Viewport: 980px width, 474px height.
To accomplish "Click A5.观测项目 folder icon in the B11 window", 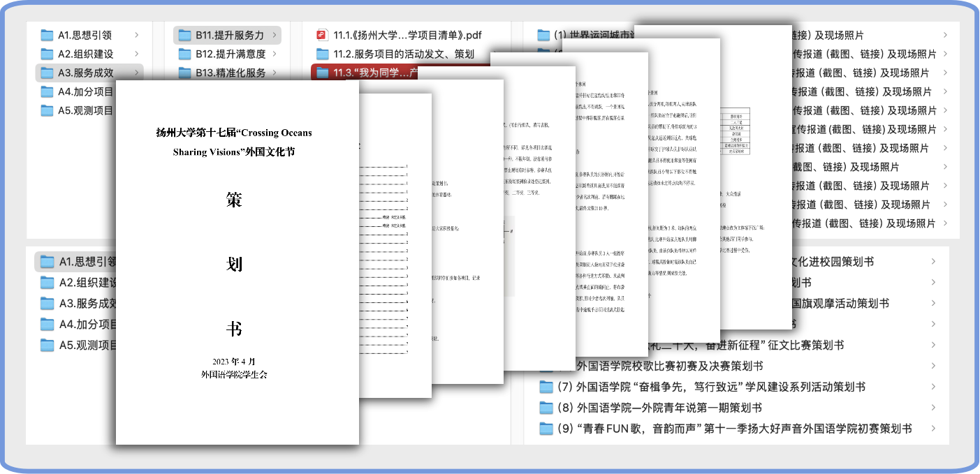I will point(47,110).
